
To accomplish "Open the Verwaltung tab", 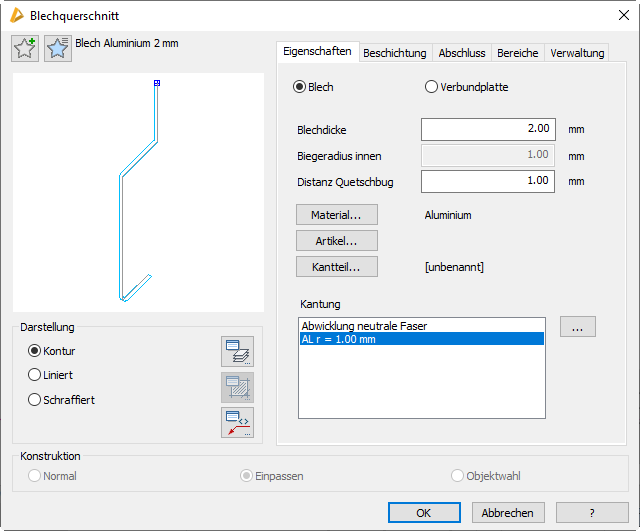I will pyautogui.click(x=577, y=53).
